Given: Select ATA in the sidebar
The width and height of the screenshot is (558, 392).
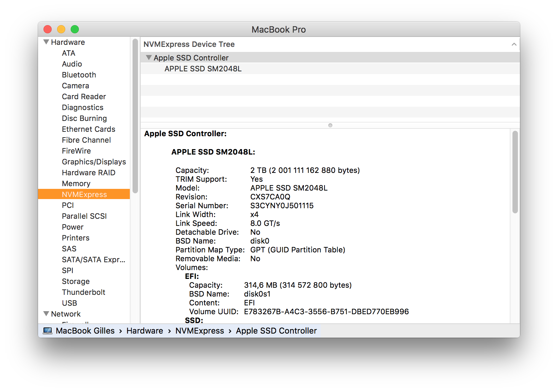Looking at the screenshot, I should click(x=68, y=53).
